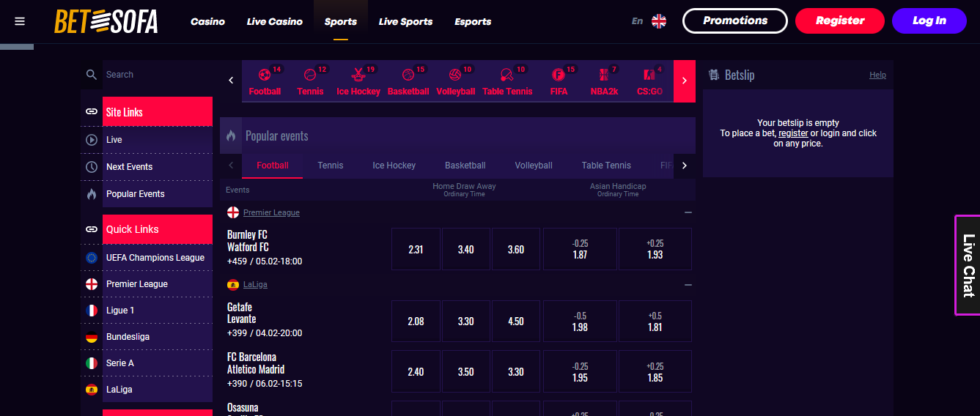This screenshot has width=980, height=416.
Task: Click the Live play icon in sidebar
Action: point(92,140)
